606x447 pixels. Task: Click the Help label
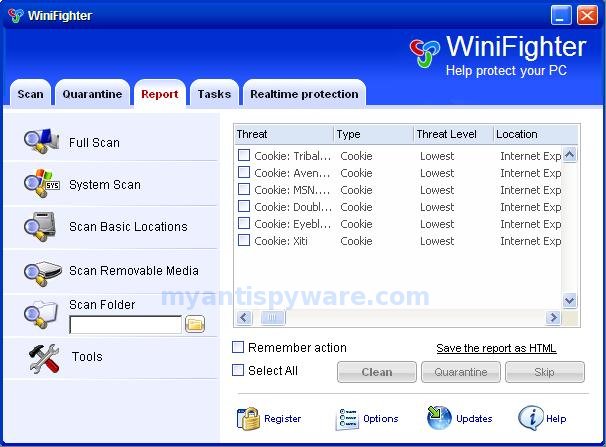point(556,419)
